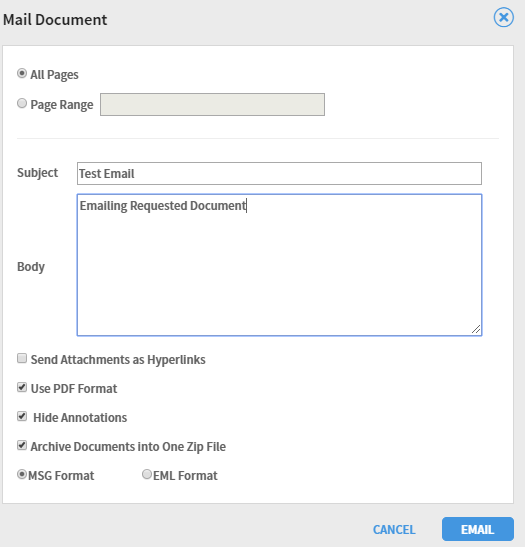Click the Page Range input box
This screenshot has width=525, height=547.
(212, 104)
